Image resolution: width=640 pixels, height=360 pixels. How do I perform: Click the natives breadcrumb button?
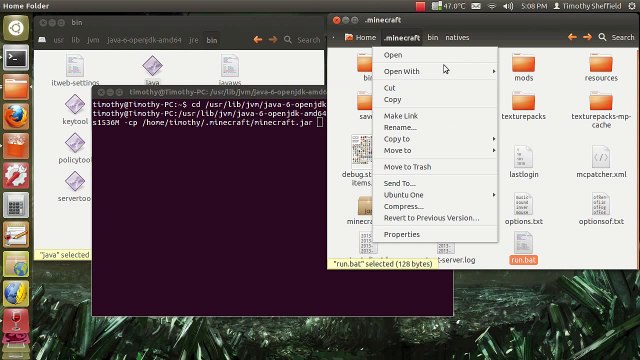457,37
